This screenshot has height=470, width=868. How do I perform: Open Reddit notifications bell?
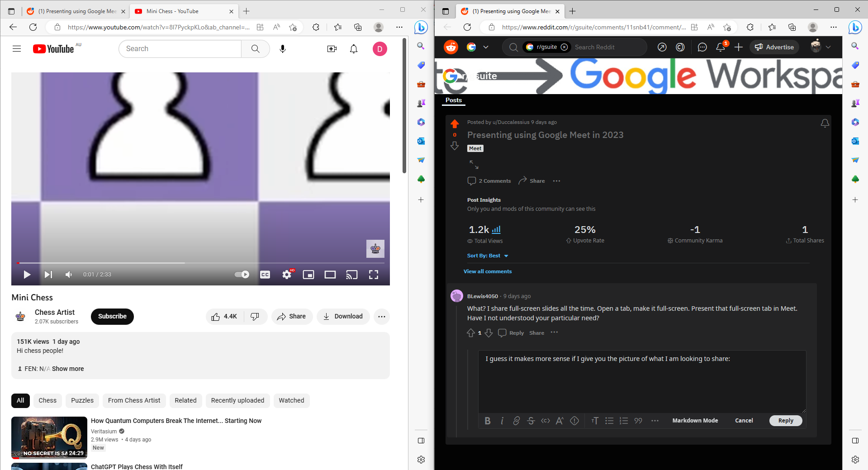[x=721, y=47]
